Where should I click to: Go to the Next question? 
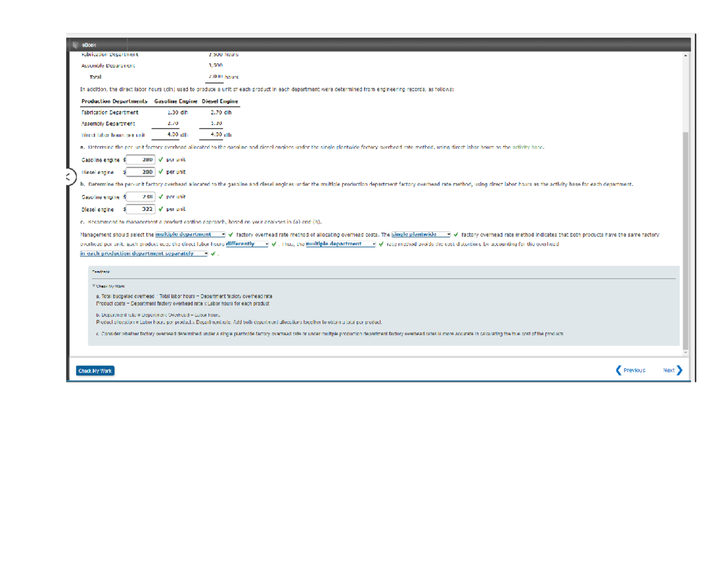[672, 370]
